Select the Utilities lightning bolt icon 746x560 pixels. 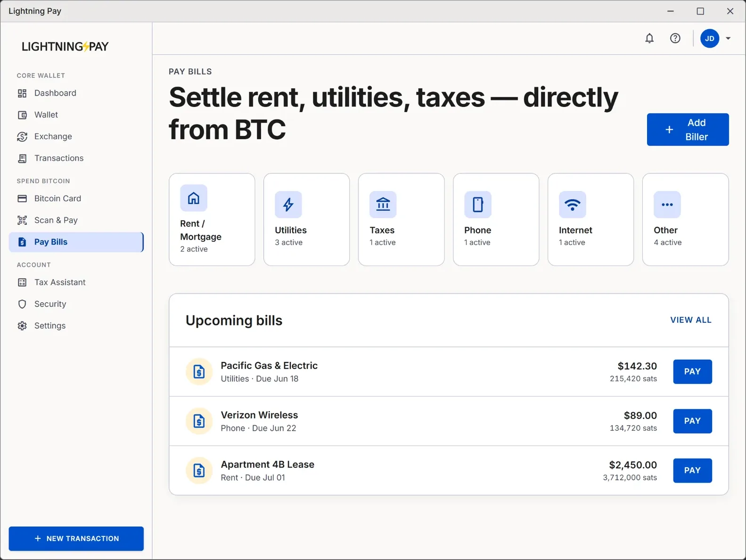[x=288, y=205]
